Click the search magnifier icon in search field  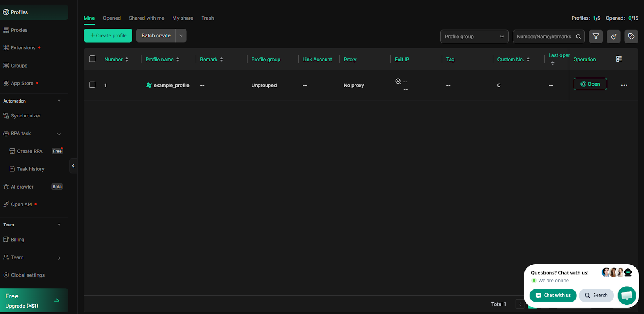click(x=578, y=37)
